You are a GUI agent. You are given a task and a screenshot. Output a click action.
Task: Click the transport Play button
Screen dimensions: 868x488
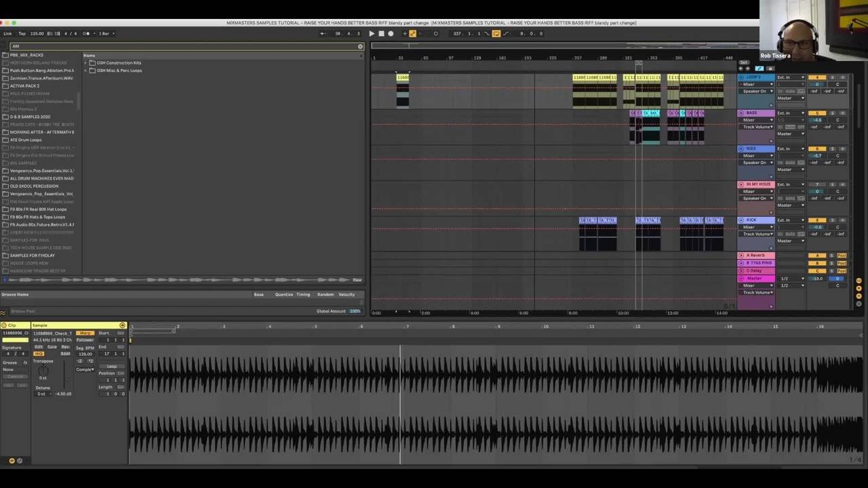(372, 33)
